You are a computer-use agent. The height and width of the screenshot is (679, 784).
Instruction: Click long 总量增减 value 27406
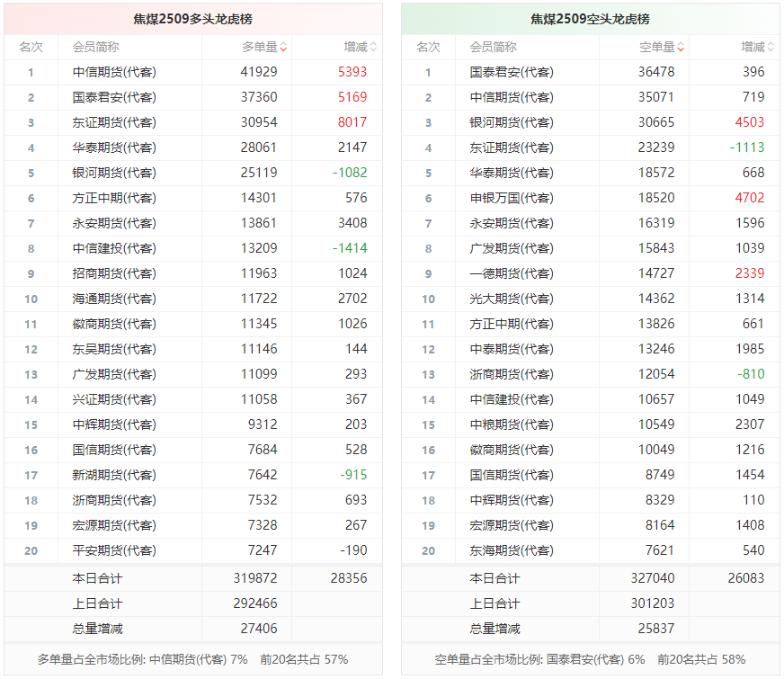(259, 629)
